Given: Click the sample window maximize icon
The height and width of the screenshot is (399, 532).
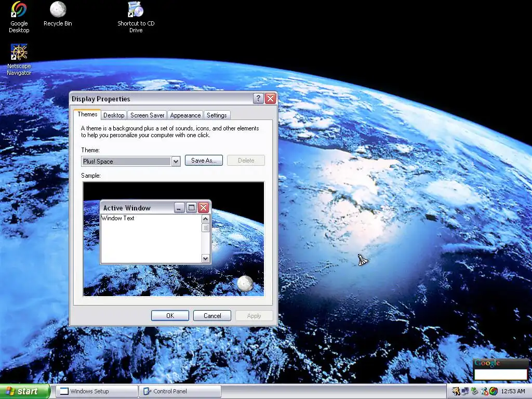Looking at the screenshot, I should [191, 208].
